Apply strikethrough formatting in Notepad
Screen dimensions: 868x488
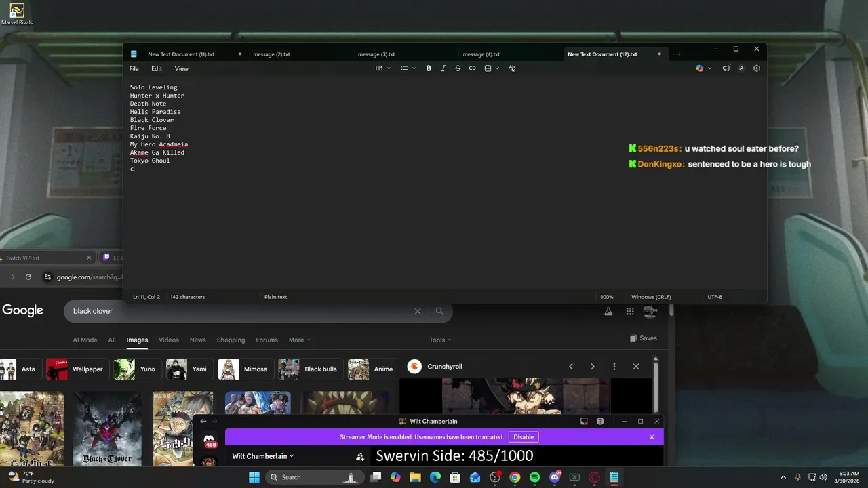click(x=458, y=68)
